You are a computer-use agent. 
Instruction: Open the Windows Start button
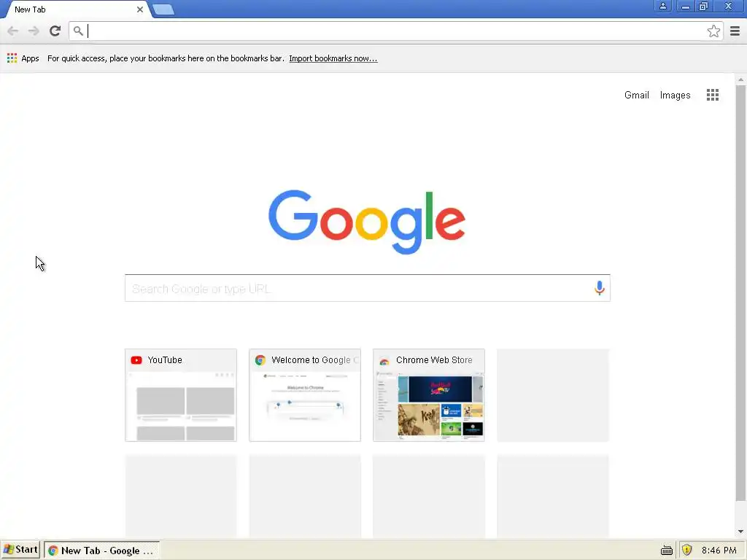click(x=20, y=550)
